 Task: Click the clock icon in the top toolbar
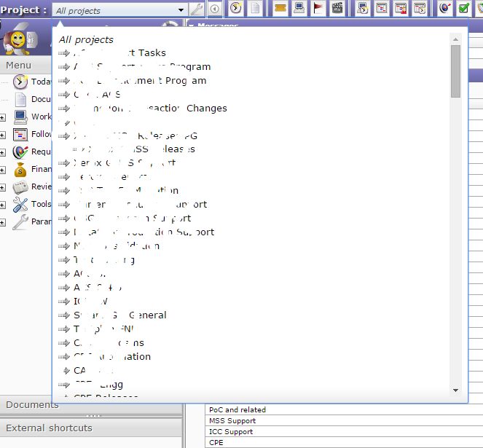(x=236, y=9)
